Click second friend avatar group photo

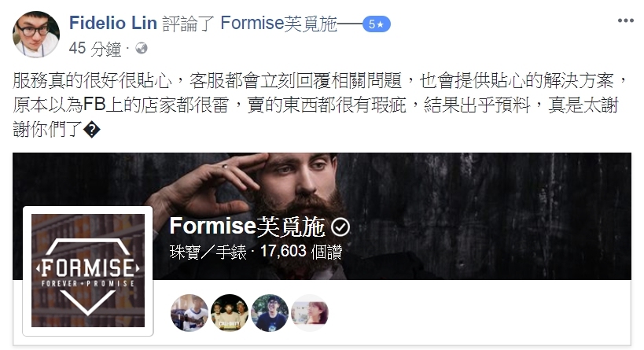229,312
